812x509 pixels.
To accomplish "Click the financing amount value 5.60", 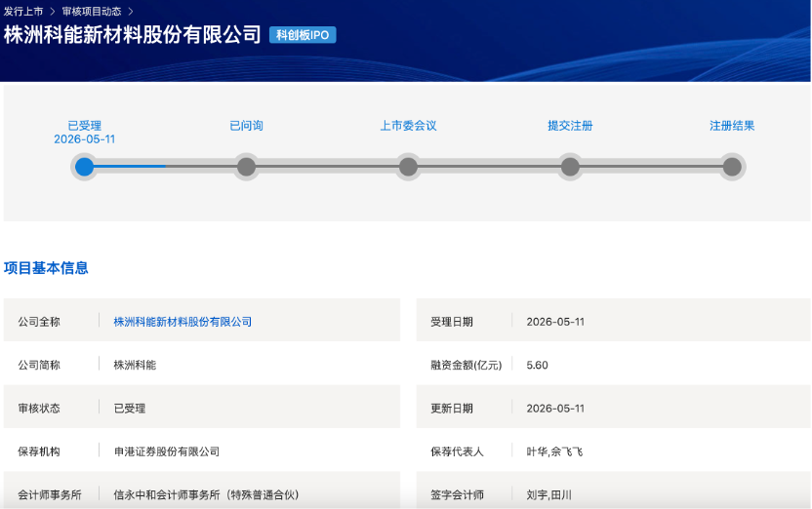I will (x=537, y=366).
